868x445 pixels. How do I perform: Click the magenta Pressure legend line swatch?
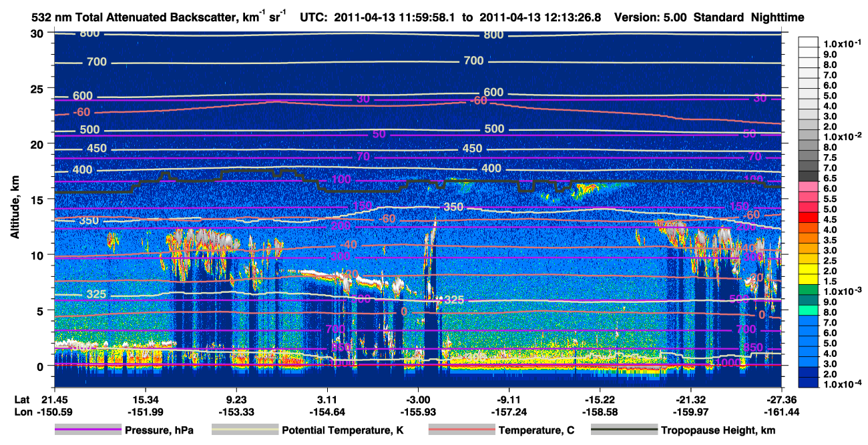[x=88, y=430]
